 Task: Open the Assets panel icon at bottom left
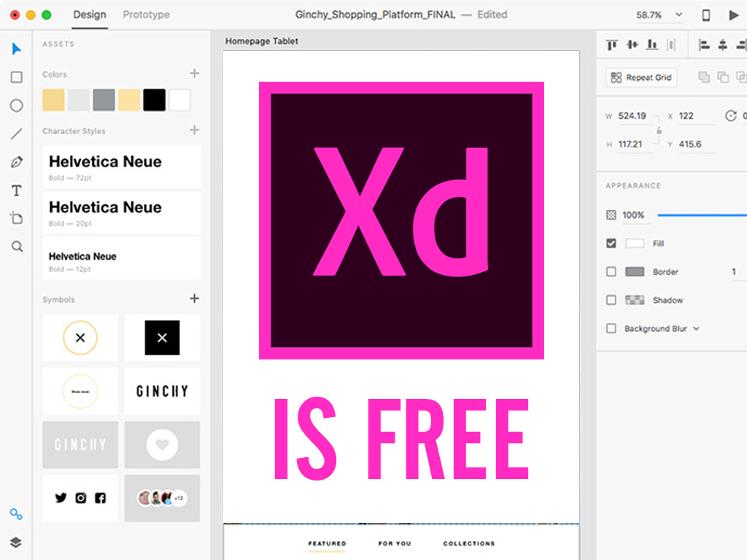[16, 514]
